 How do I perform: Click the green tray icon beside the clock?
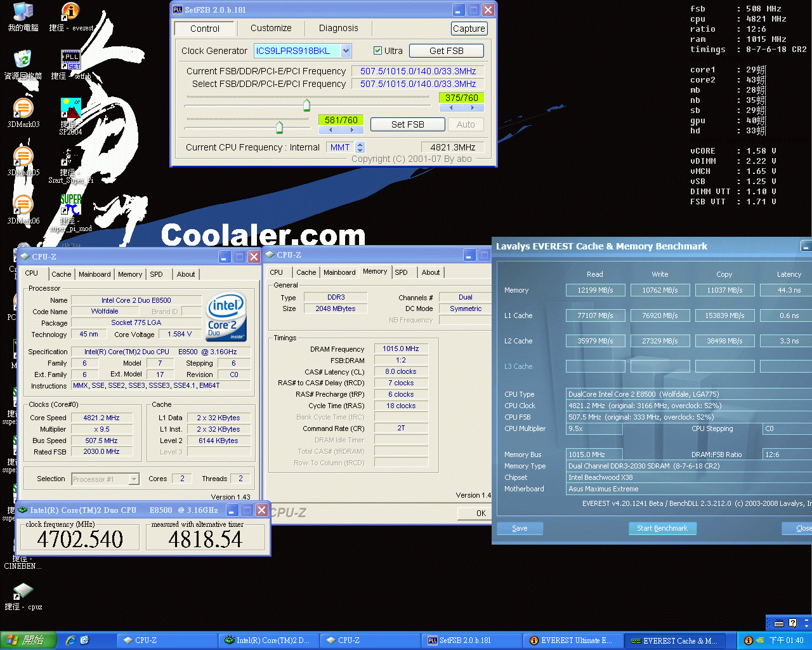pos(760,640)
